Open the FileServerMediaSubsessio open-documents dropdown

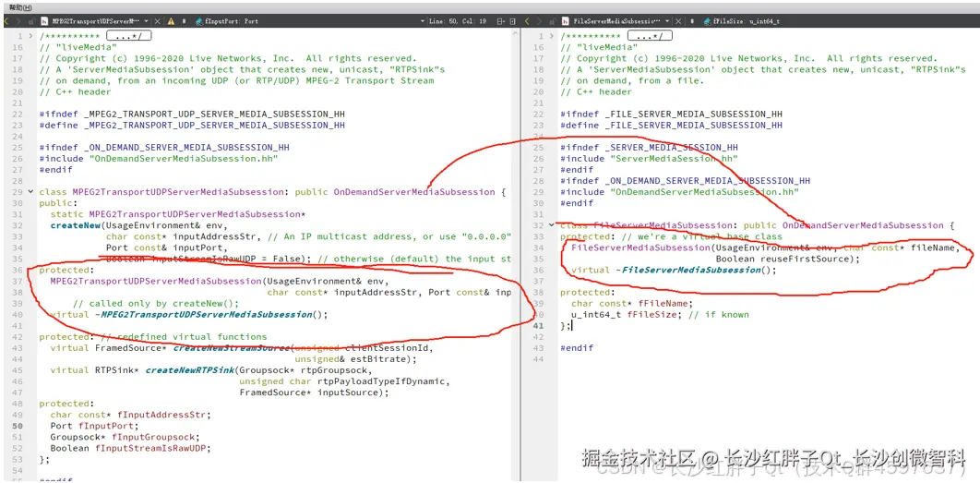(x=667, y=21)
